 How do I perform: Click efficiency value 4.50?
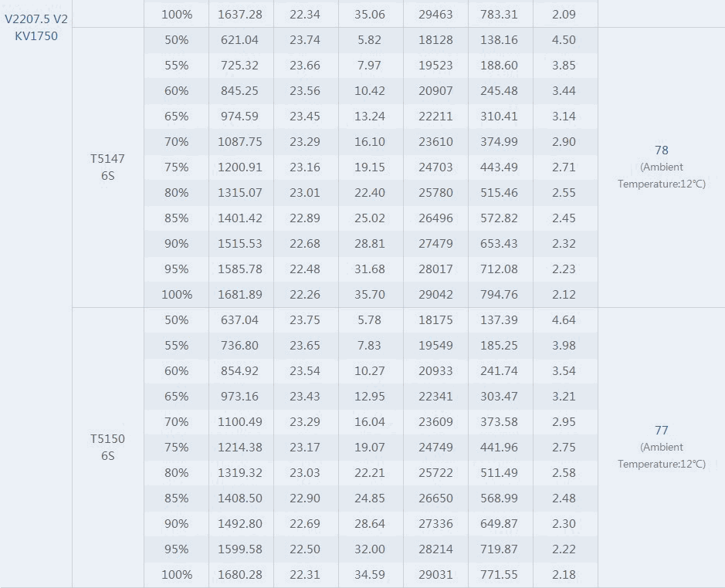pyautogui.click(x=564, y=40)
